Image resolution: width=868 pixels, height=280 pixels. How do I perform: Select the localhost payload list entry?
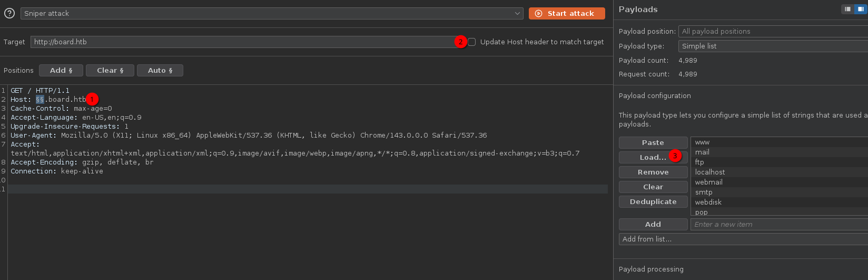click(x=710, y=172)
